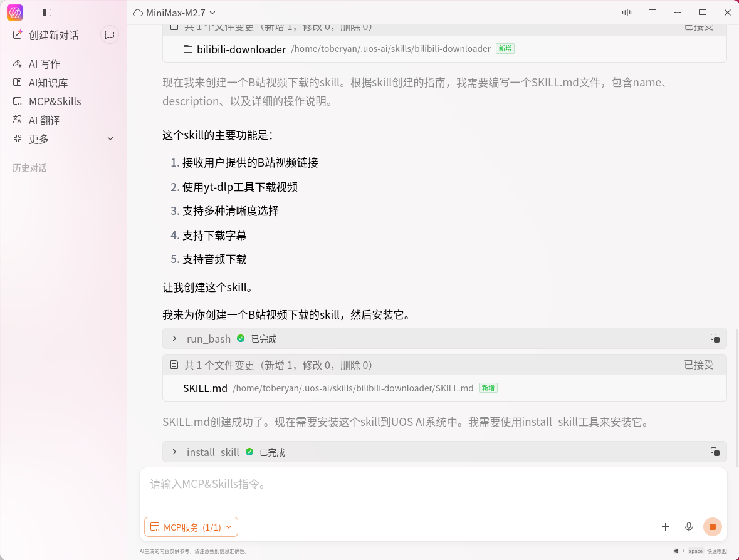Click the new conversation edit icon
The width and height of the screenshot is (739, 560).
pos(18,35)
